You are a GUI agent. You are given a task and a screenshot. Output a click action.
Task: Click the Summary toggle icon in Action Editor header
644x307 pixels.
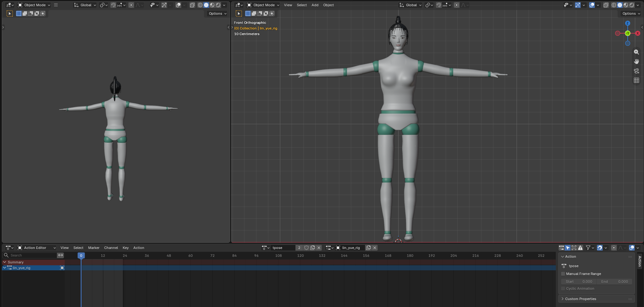[x=561, y=248]
